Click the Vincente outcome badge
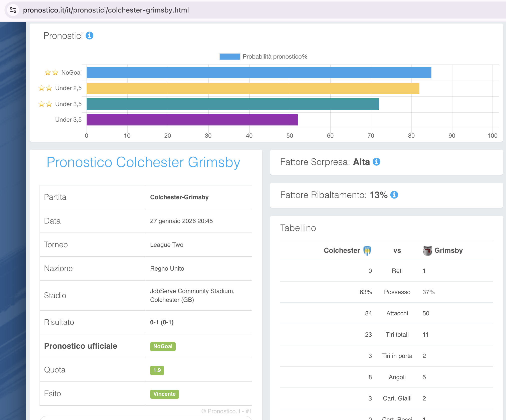This screenshot has height=420, width=506. [x=164, y=394]
